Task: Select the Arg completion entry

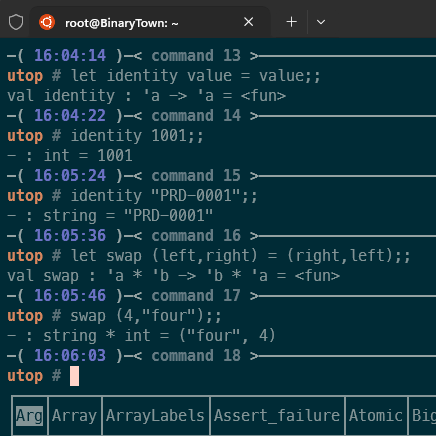Action: (x=30, y=416)
